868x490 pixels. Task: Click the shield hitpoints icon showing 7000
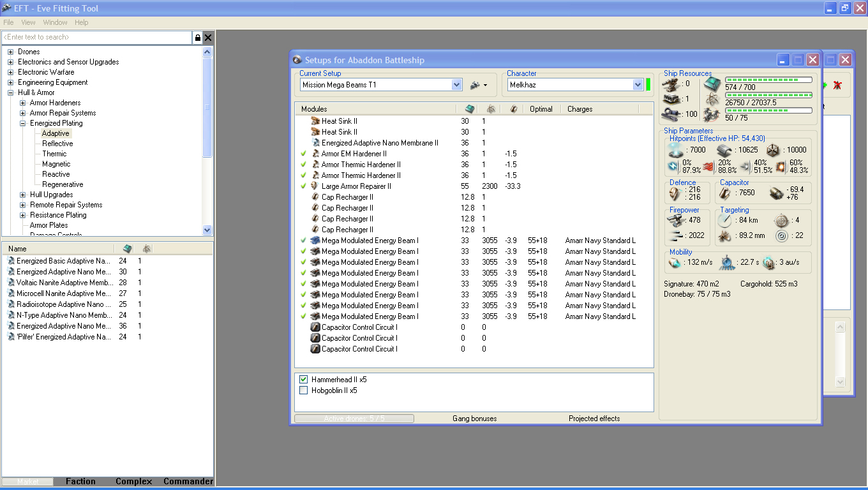pyautogui.click(x=675, y=150)
